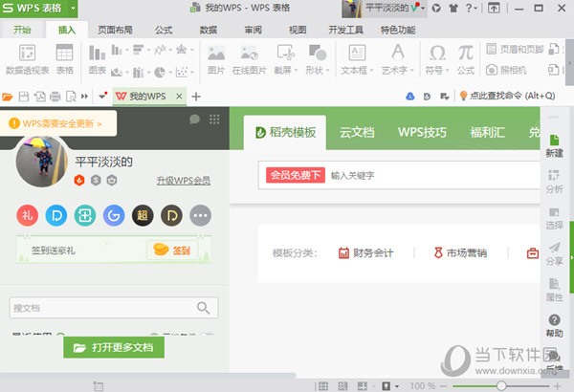
Task: Expand eye-protection mode dropdown in status bar
Action: pyautogui.click(x=397, y=386)
